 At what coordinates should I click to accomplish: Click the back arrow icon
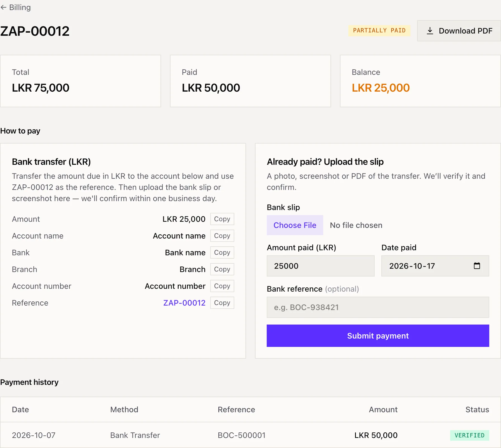point(3,8)
